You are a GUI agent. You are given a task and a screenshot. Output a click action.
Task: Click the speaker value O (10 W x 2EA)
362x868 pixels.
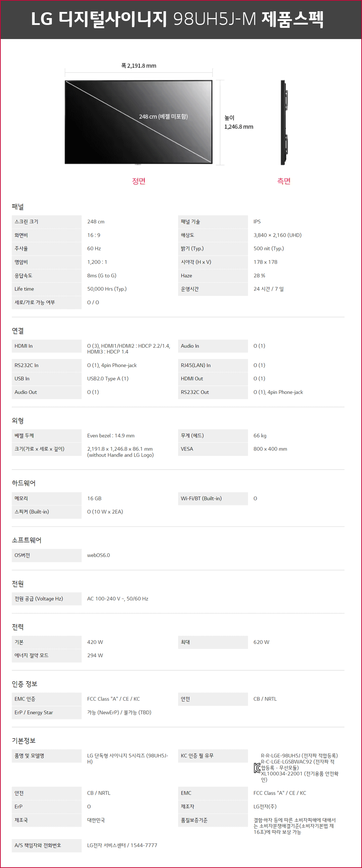[x=105, y=512]
